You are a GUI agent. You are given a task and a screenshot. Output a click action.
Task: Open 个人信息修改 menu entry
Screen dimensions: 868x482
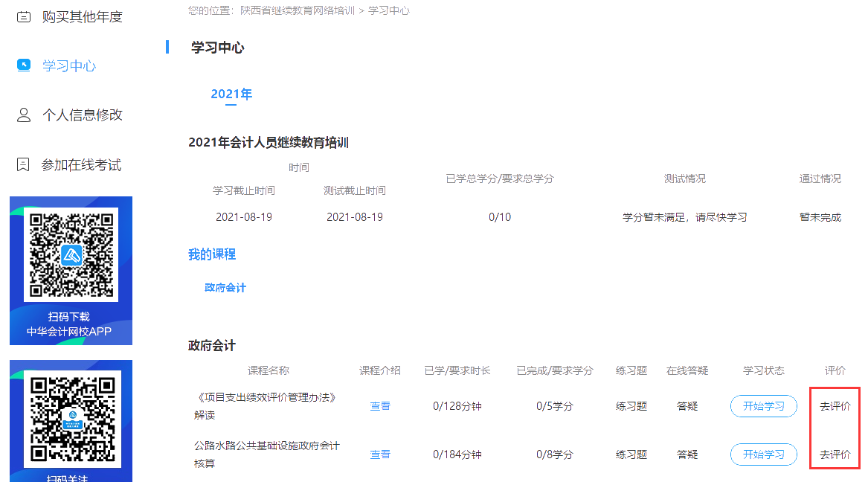coord(82,115)
